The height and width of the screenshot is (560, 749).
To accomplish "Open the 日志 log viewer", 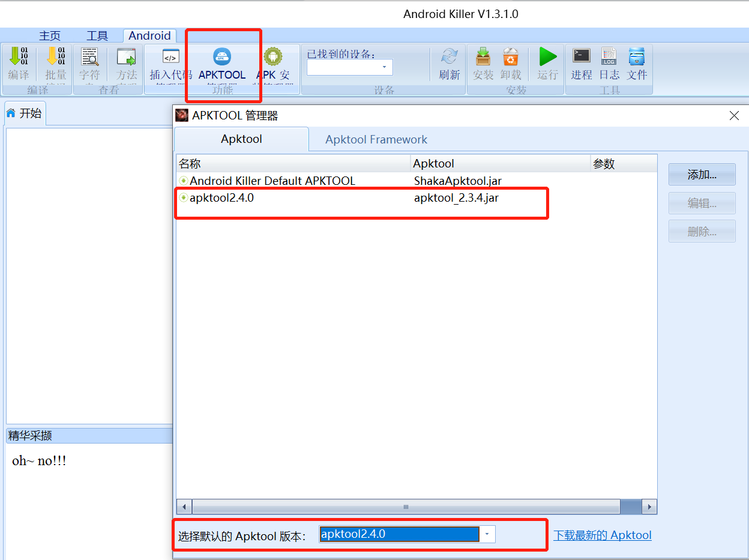I will pos(609,56).
